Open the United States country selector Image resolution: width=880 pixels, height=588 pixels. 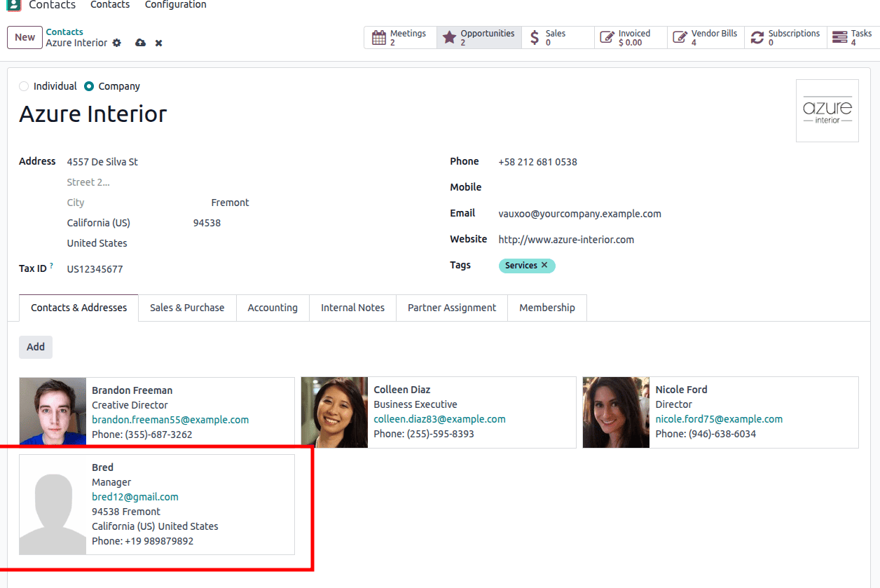point(97,242)
